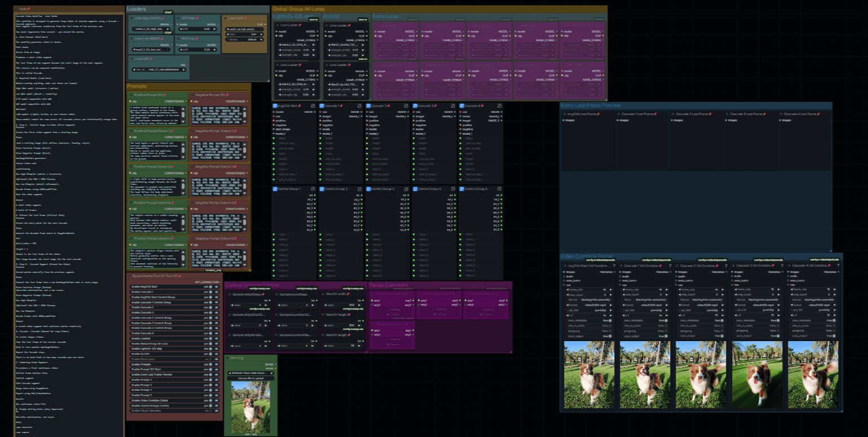This screenshot has width=868, height=437.
Task: Select the Every Last Frame Preview title
Action: pyautogui.click(x=591, y=105)
